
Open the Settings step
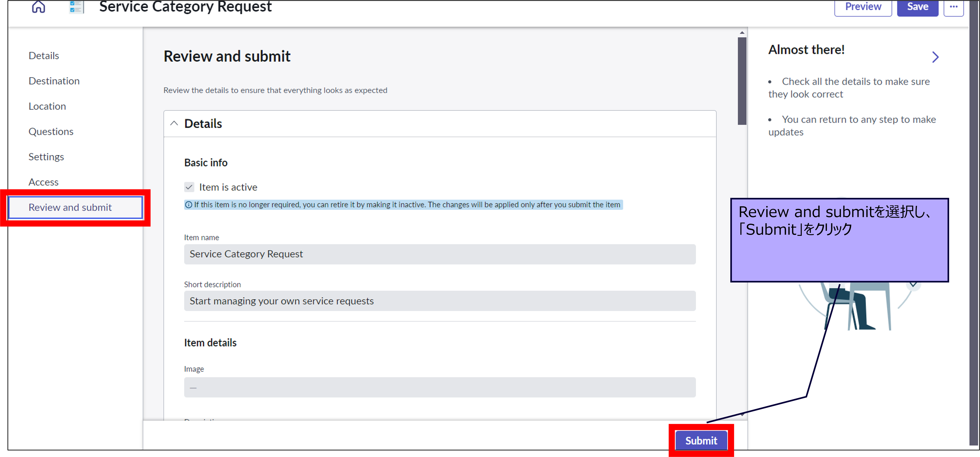(46, 157)
